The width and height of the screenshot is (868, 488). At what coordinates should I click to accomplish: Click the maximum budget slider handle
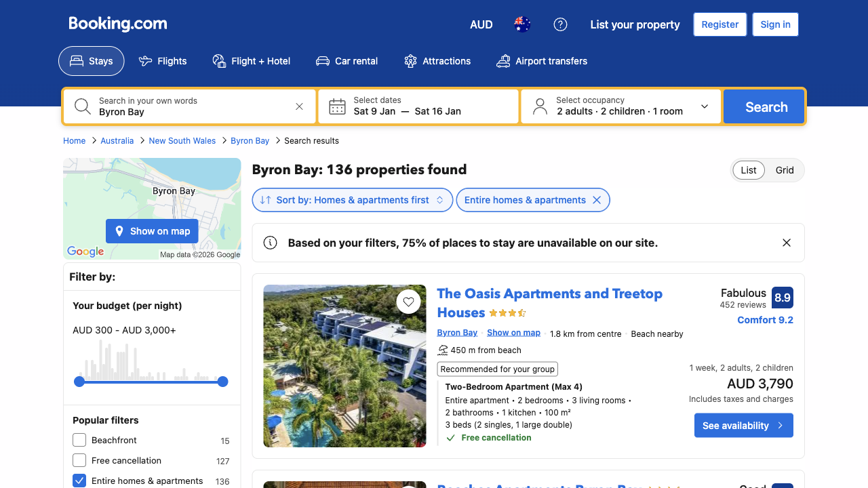coord(222,382)
